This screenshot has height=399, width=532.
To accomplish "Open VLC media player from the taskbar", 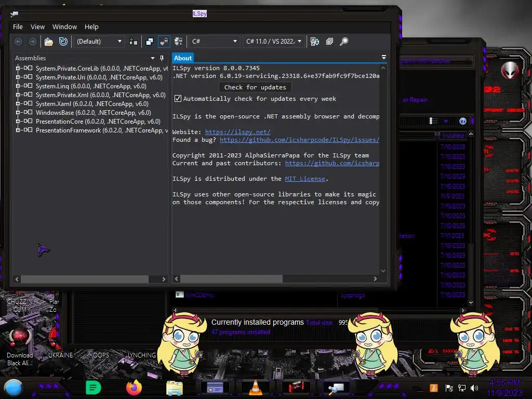I will click(x=256, y=388).
